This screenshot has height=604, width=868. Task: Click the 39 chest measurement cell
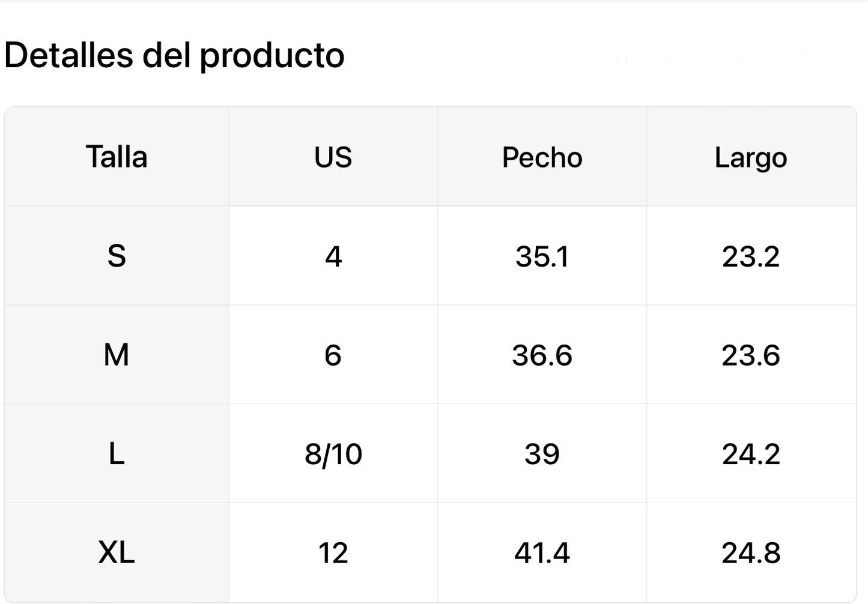pos(542,454)
